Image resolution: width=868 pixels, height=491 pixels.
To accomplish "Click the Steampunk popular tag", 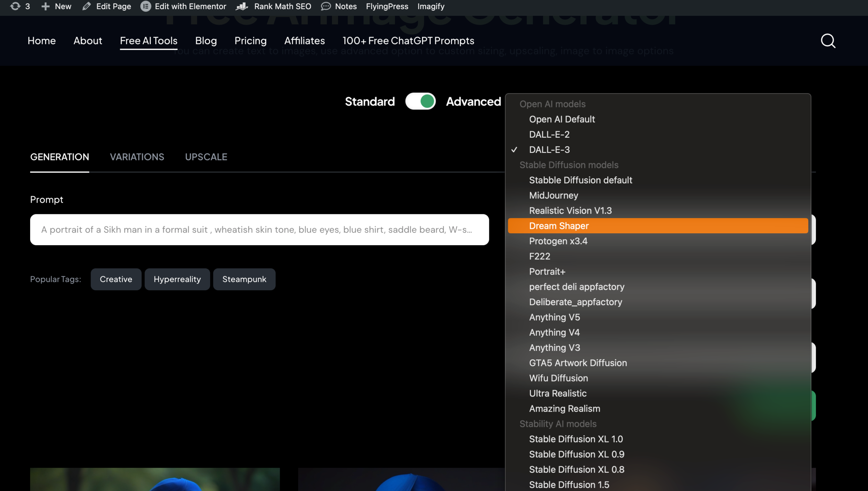I will (244, 279).
